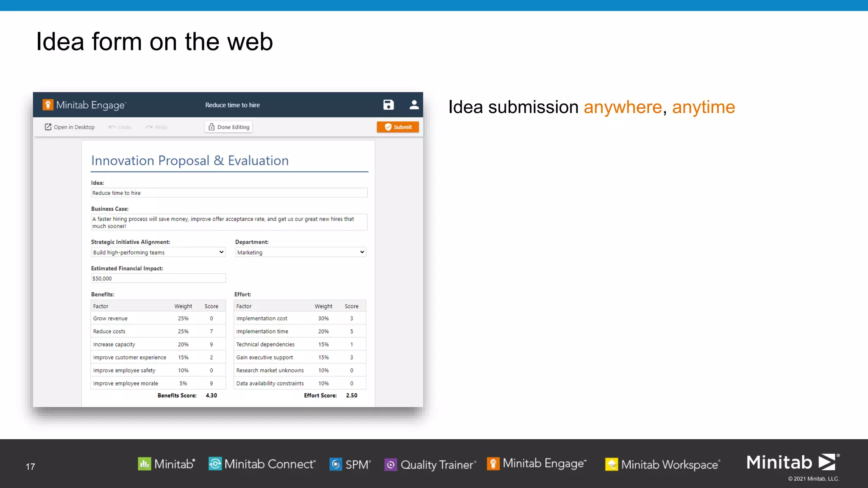Click the SPM icon in footer
The height and width of the screenshot is (488, 868).
(x=336, y=465)
